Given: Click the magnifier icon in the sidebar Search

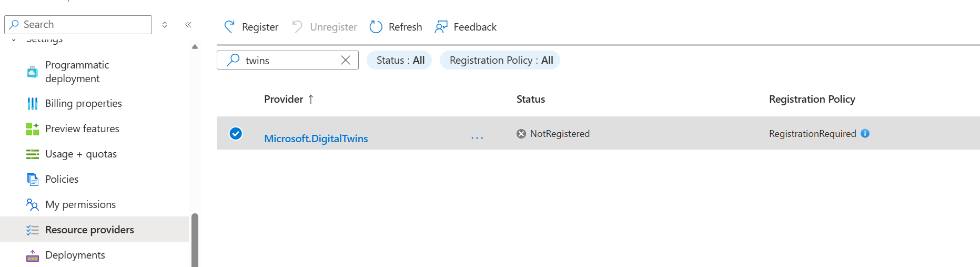Looking at the screenshot, I should point(14,25).
